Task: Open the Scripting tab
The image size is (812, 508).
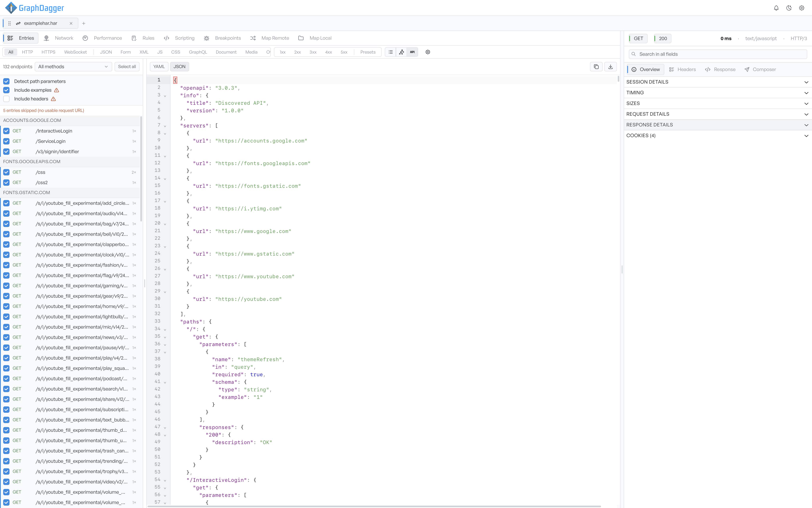Action: point(179,38)
